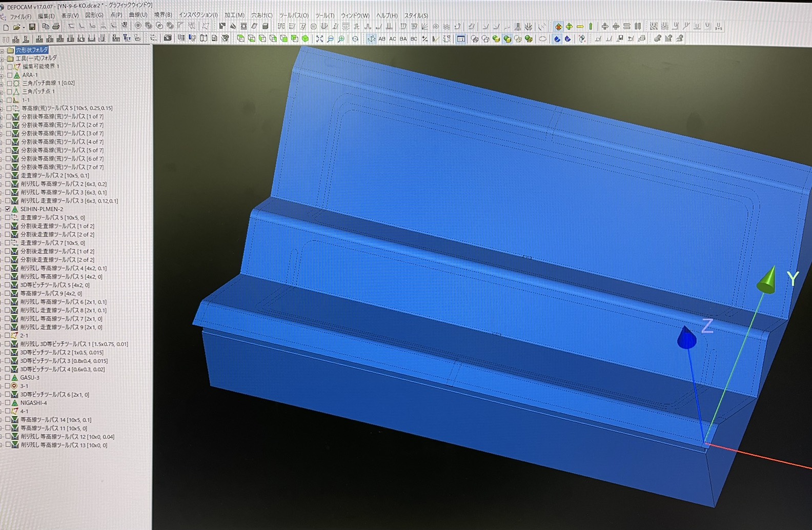Viewport: 812px width, 530px height.
Task: Select the 3-1 tree item
Action: click(24, 386)
